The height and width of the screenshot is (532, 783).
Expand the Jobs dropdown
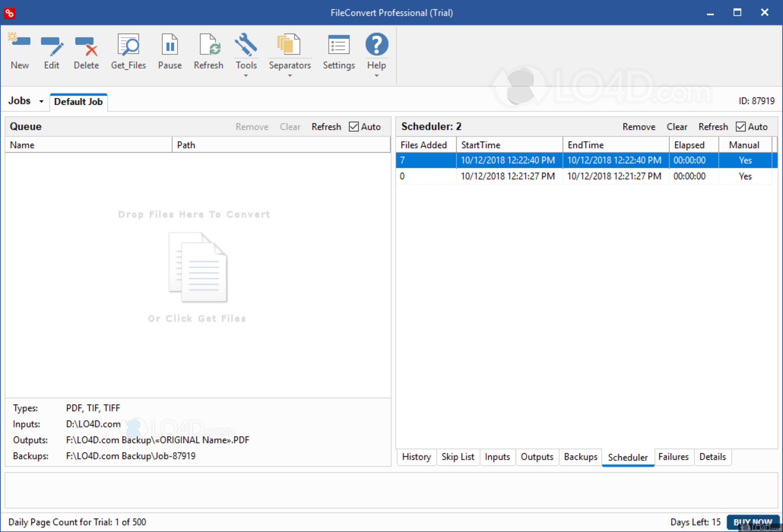[41, 101]
